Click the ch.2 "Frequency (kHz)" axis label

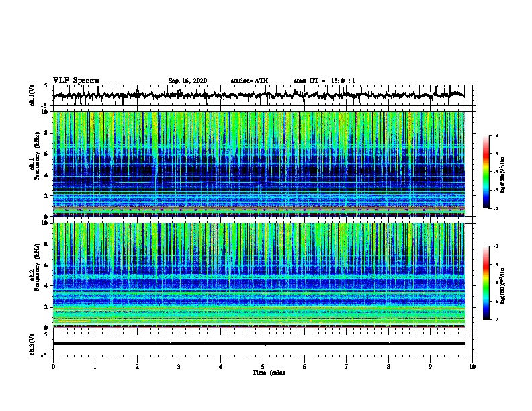click(x=37, y=267)
